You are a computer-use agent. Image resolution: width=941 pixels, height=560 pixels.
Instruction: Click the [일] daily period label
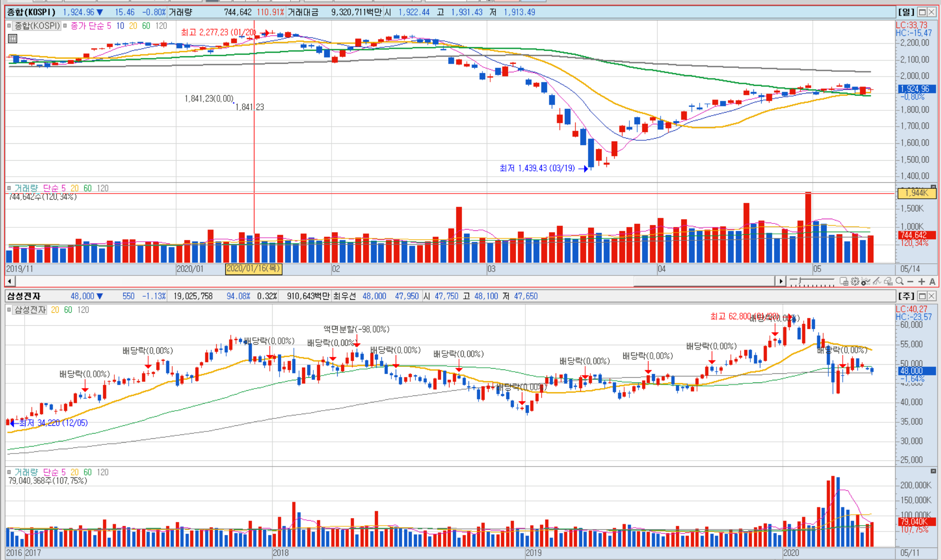(906, 12)
